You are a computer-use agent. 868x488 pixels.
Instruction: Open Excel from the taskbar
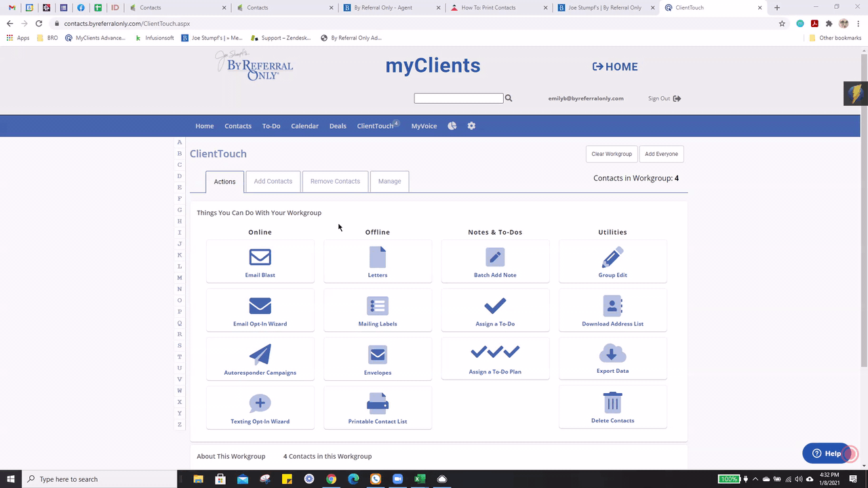pyautogui.click(x=420, y=479)
